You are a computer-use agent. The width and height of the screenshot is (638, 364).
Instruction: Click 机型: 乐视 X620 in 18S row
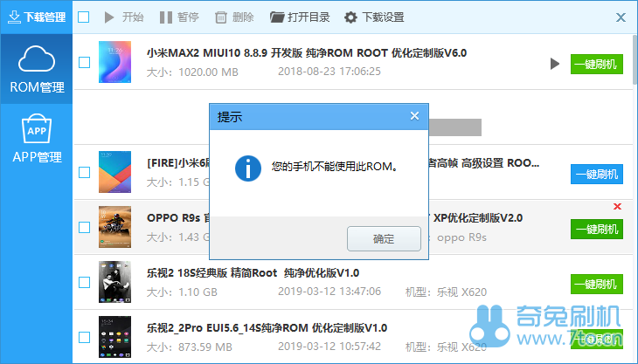click(x=446, y=292)
